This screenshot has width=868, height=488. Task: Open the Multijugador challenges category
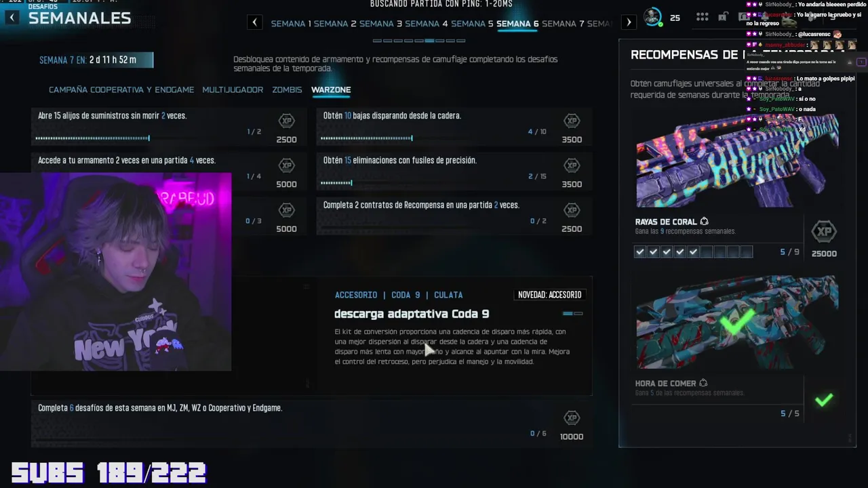233,89
